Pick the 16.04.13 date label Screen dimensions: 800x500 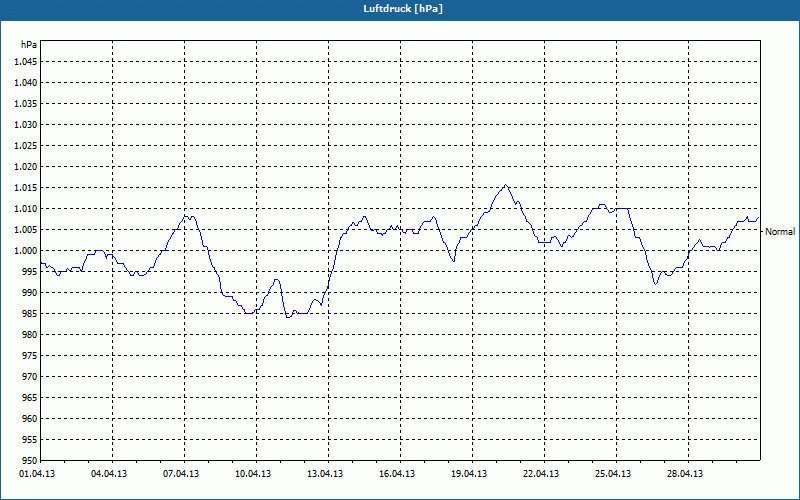click(x=397, y=474)
